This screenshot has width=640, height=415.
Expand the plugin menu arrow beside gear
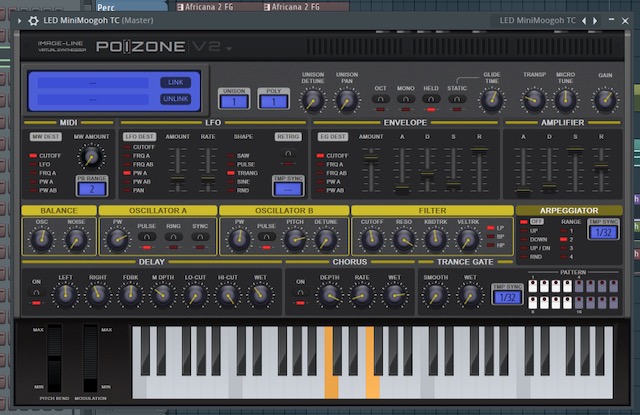[19, 20]
